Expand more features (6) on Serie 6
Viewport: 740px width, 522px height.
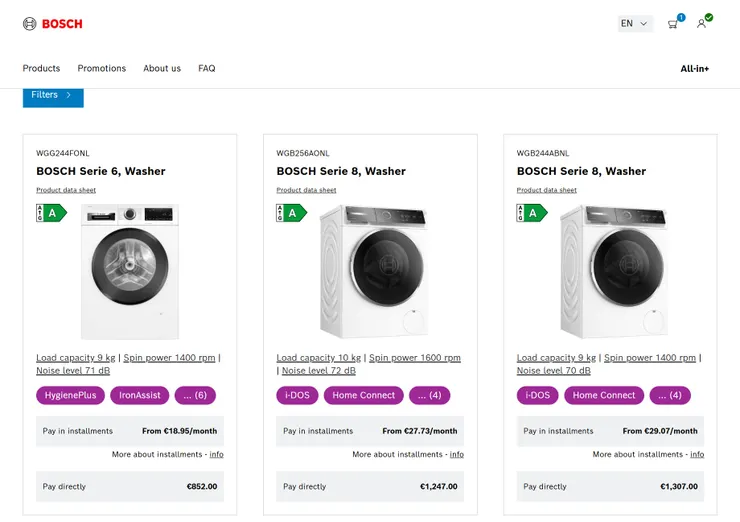click(x=195, y=395)
